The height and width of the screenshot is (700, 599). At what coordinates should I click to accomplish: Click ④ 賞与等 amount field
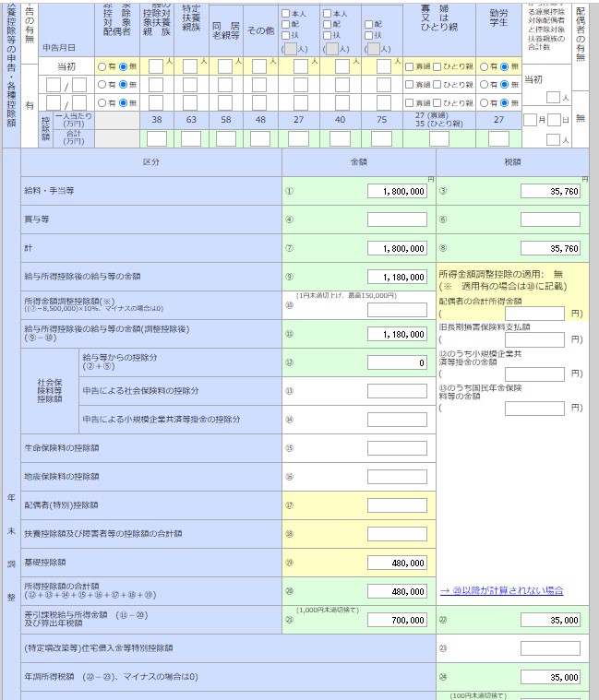(x=397, y=219)
